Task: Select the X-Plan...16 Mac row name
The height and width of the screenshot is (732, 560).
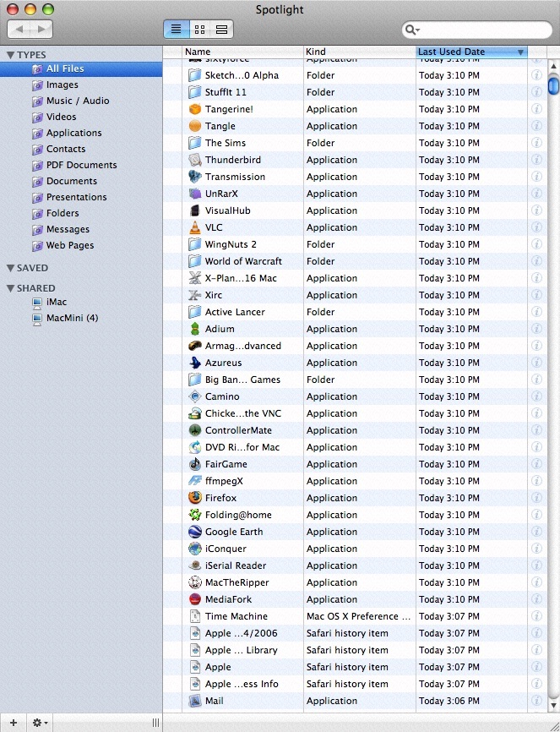Action: click(241, 278)
